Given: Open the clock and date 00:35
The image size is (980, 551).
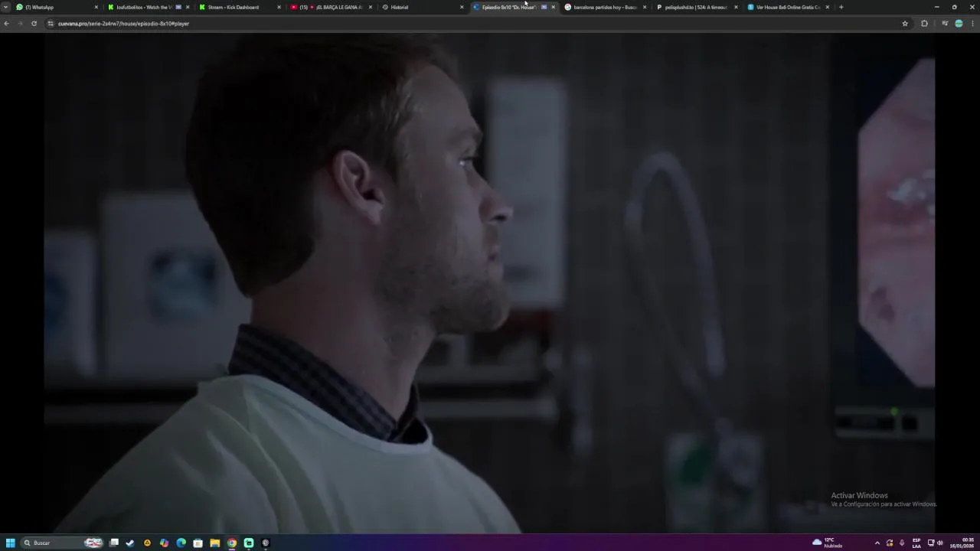Looking at the screenshot, I should tap(963, 543).
